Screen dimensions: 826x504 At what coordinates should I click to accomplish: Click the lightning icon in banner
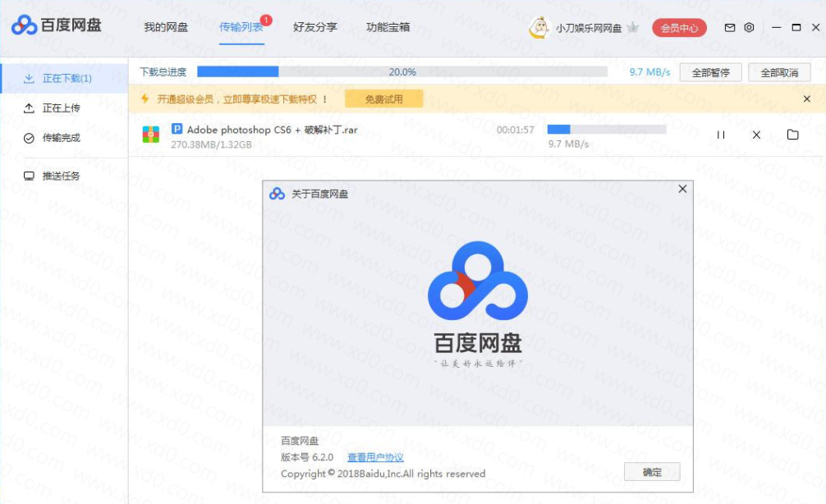(x=145, y=99)
